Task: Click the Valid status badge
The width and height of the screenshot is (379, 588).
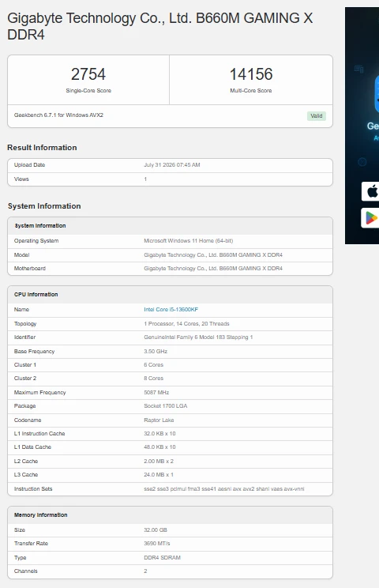Action: pos(317,116)
